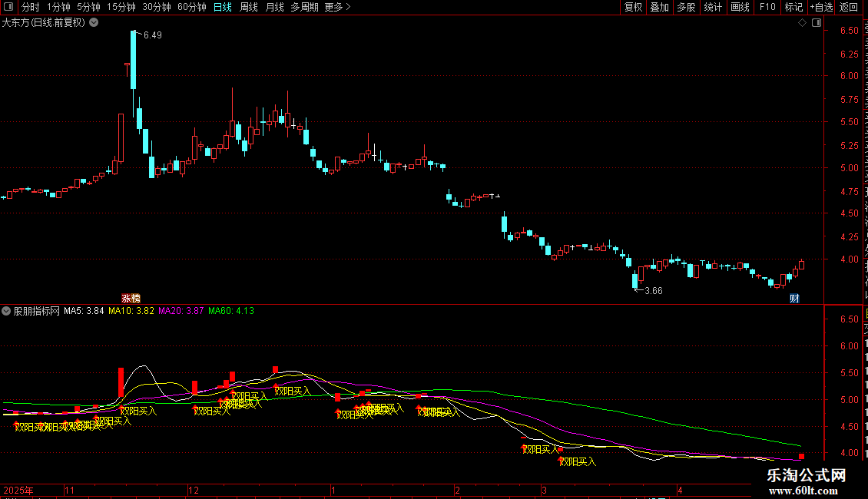The width and height of the screenshot is (868, 499).
Task: Click the month 12 axis marker
Action: 193,490
